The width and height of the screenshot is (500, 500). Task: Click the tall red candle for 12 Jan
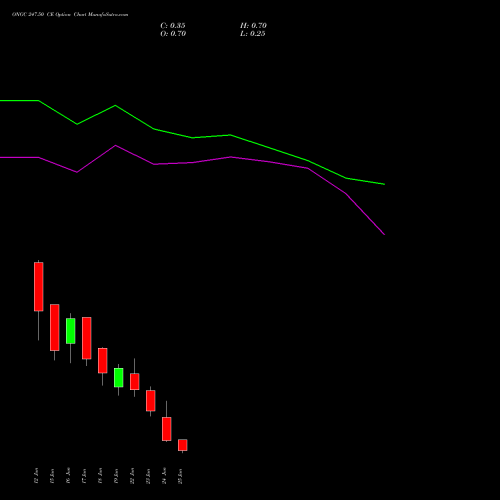(x=39, y=287)
